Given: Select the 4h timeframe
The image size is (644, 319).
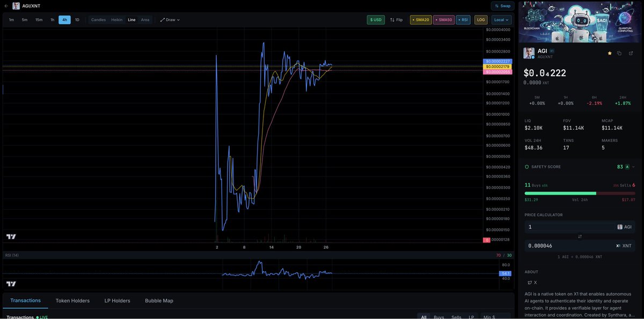Looking at the screenshot, I should 64,20.
